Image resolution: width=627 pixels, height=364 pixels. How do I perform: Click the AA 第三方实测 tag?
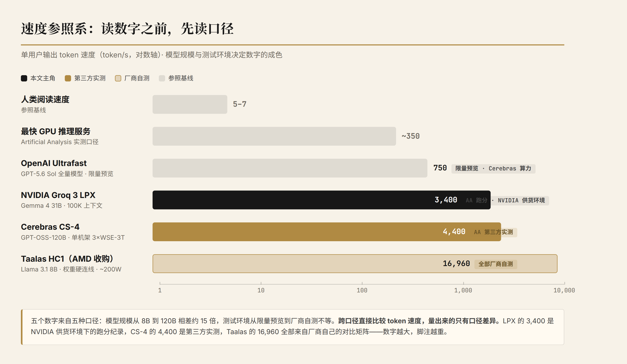(493, 232)
